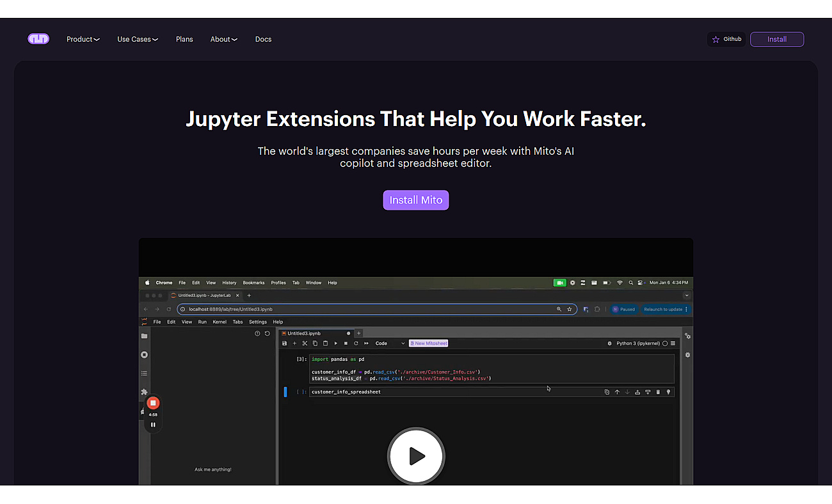The image size is (832, 504).
Task: Open the Chrome menu in the macOS bar
Action: click(x=164, y=283)
